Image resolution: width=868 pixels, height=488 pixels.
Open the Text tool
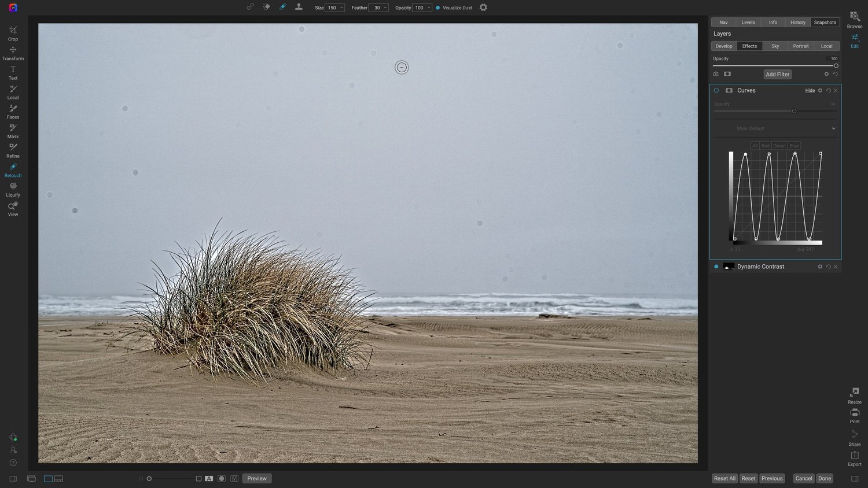13,72
